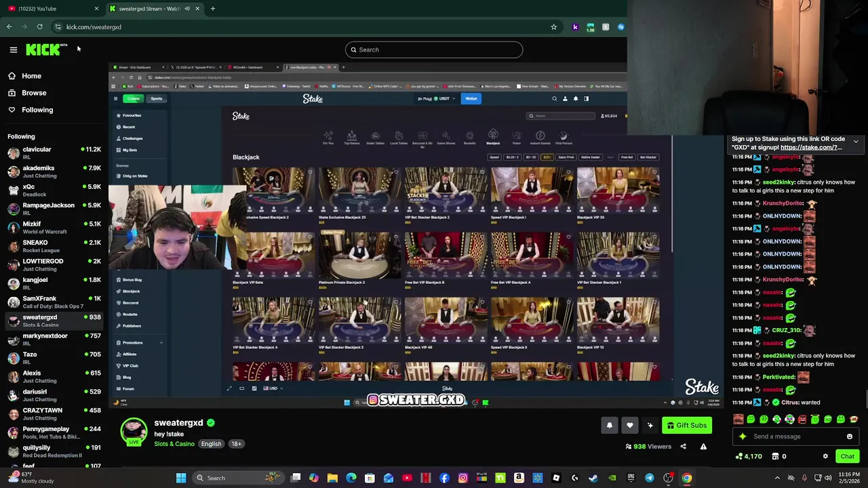Click sweatergxd's live avatar
868x488 pixels.
(134, 432)
